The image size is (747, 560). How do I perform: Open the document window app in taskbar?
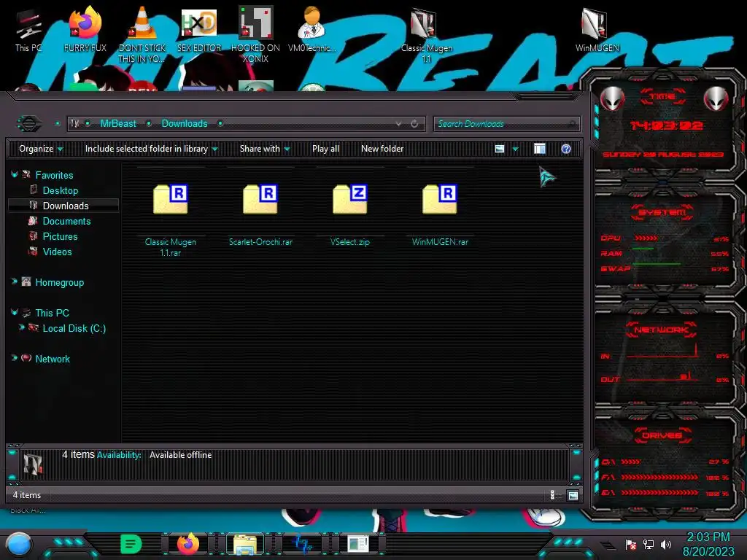(357, 544)
